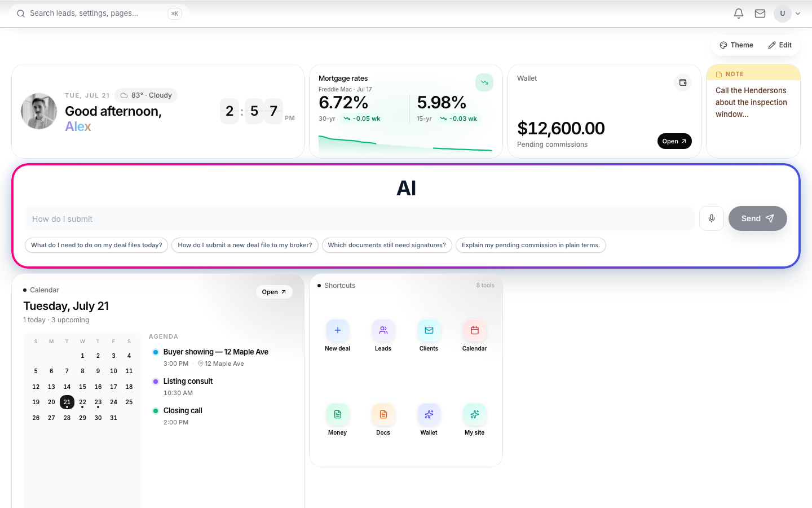This screenshot has height=508, width=812.
Task: Open the Clients shortcut
Action: (x=429, y=335)
